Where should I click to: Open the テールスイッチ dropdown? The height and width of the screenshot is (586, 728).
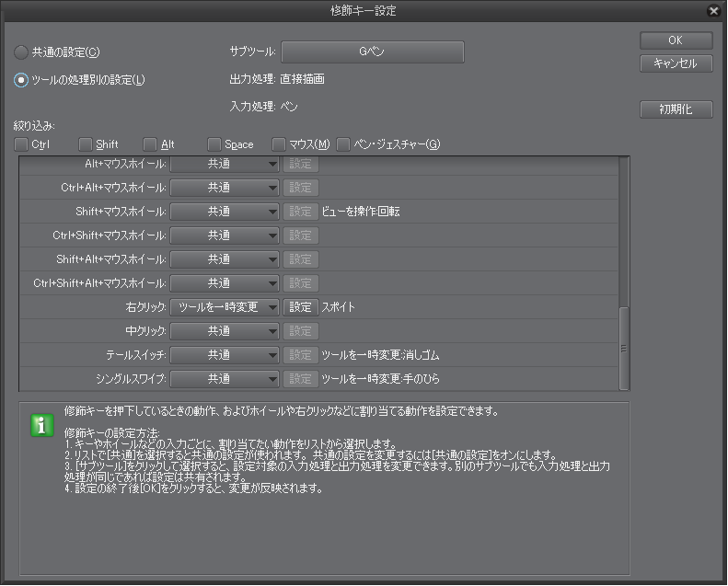coord(225,355)
